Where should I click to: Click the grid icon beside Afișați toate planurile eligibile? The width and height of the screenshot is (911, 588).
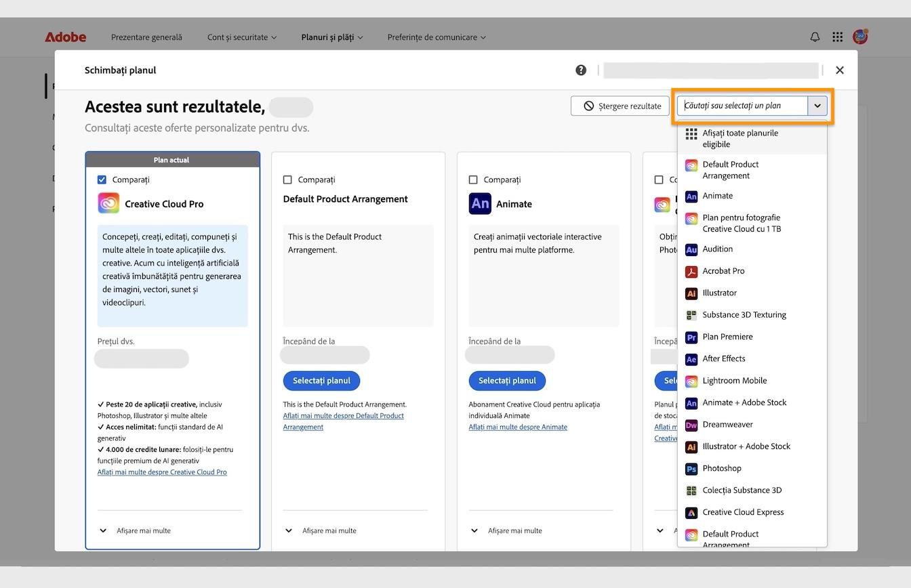tap(691, 133)
